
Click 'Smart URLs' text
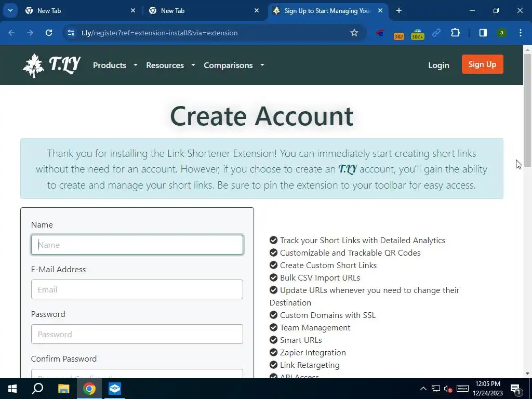pos(301,340)
